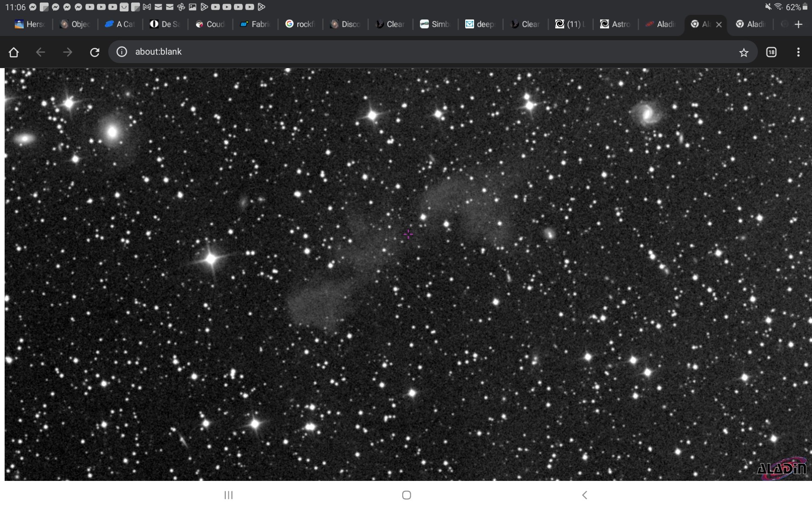Switch to the deep mail tab
This screenshot has height=508, width=812.
(481, 25)
